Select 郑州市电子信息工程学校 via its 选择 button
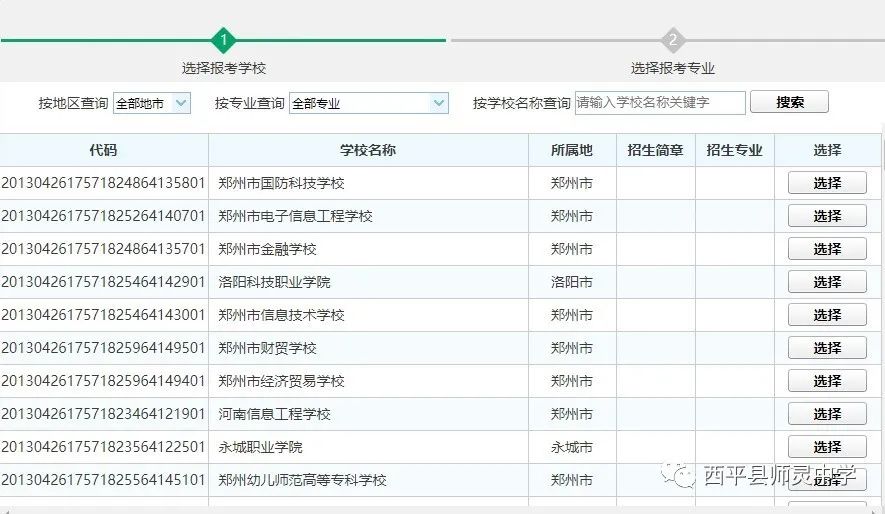 [827, 216]
